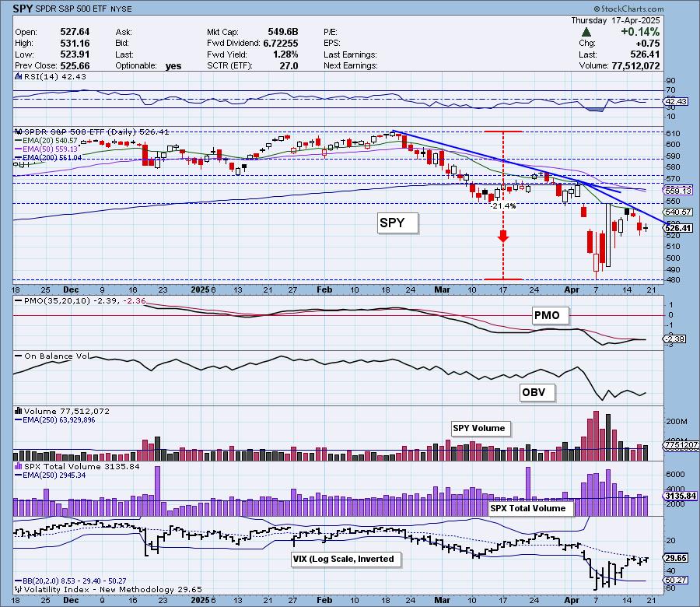Click the purple bar icon beside SPX Total Volume 3135.84
This screenshot has height=607, width=700.
coord(19,466)
